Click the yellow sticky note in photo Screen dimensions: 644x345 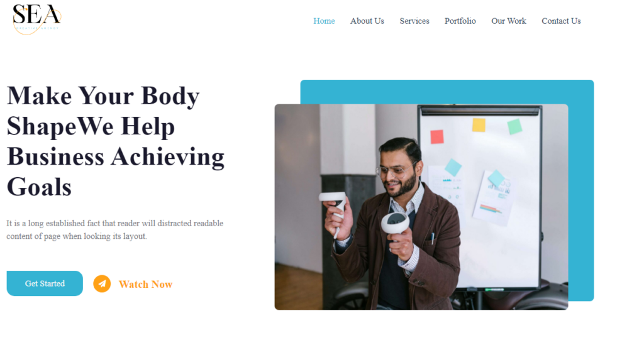tap(479, 124)
